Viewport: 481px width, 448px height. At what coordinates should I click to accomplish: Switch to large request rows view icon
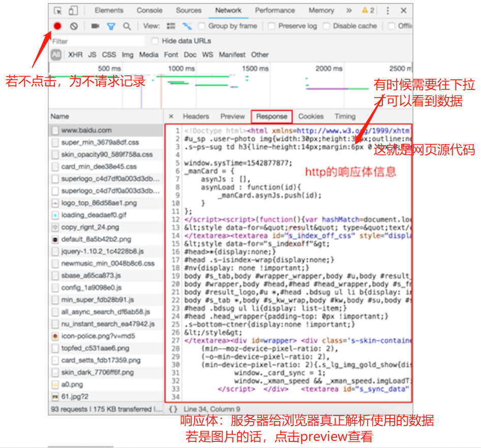171,26
